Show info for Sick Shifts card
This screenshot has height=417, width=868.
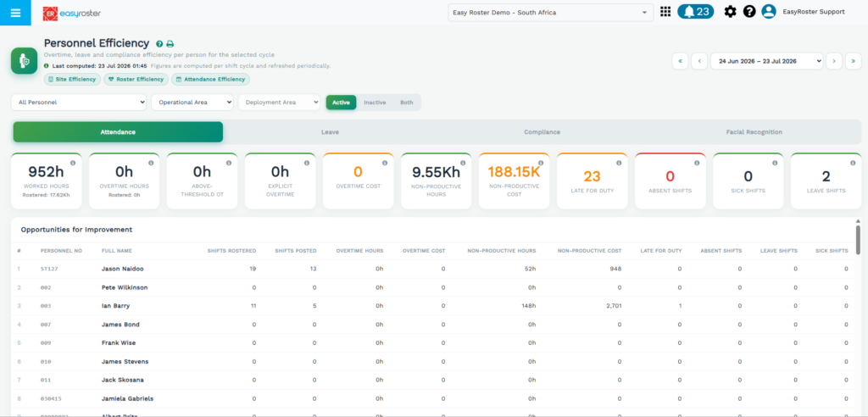pos(775,163)
